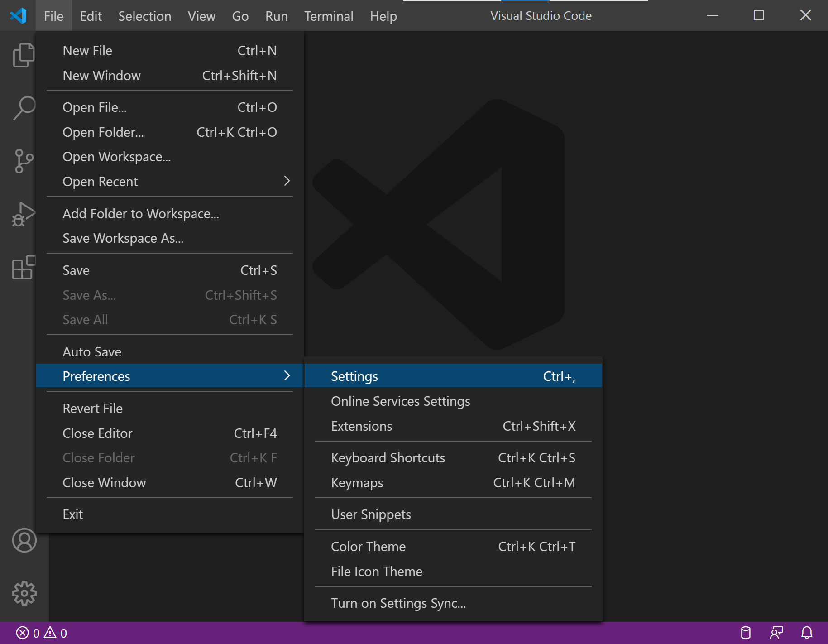Open the View menu

(x=201, y=16)
